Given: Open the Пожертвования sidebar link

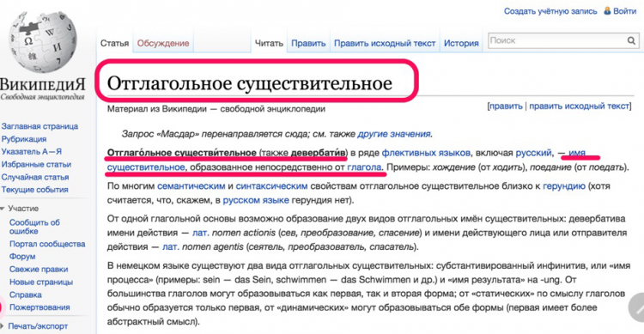Looking at the screenshot, I should coord(39,307).
